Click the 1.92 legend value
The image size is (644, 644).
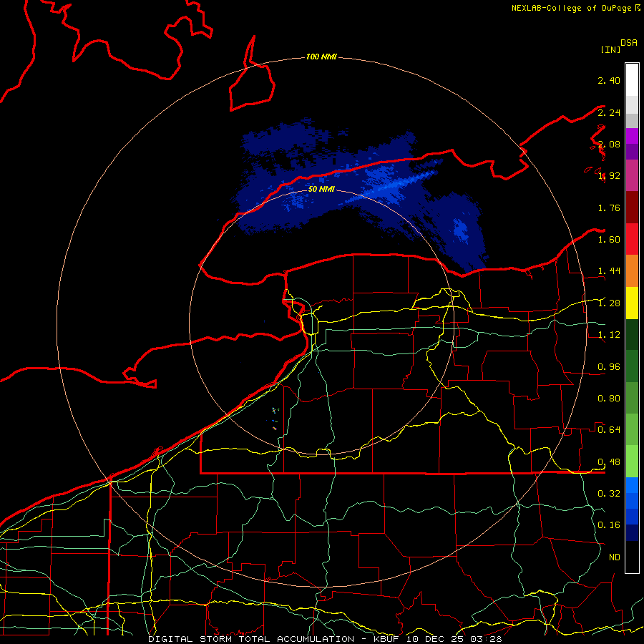(x=609, y=176)
